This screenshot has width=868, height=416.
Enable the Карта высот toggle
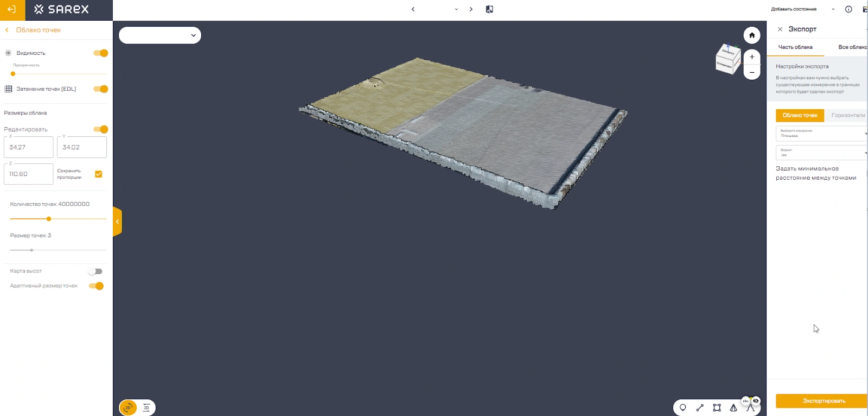95,272
